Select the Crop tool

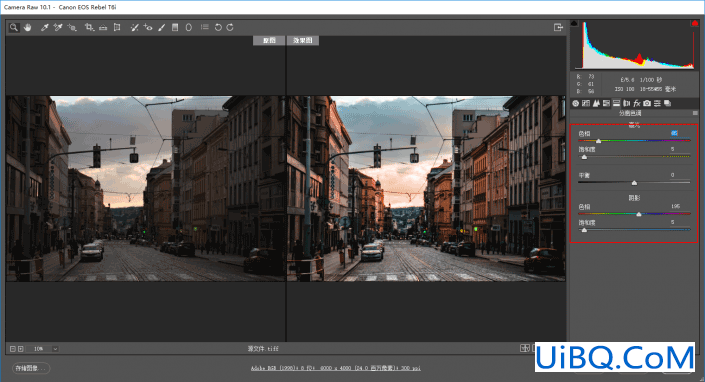pyautogui.click(x=89, y=27)
